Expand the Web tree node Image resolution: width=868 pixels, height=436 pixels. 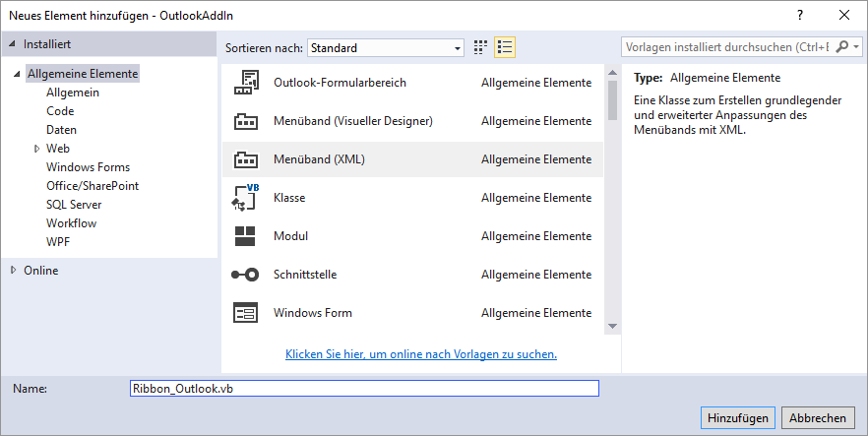pos(36,149)
